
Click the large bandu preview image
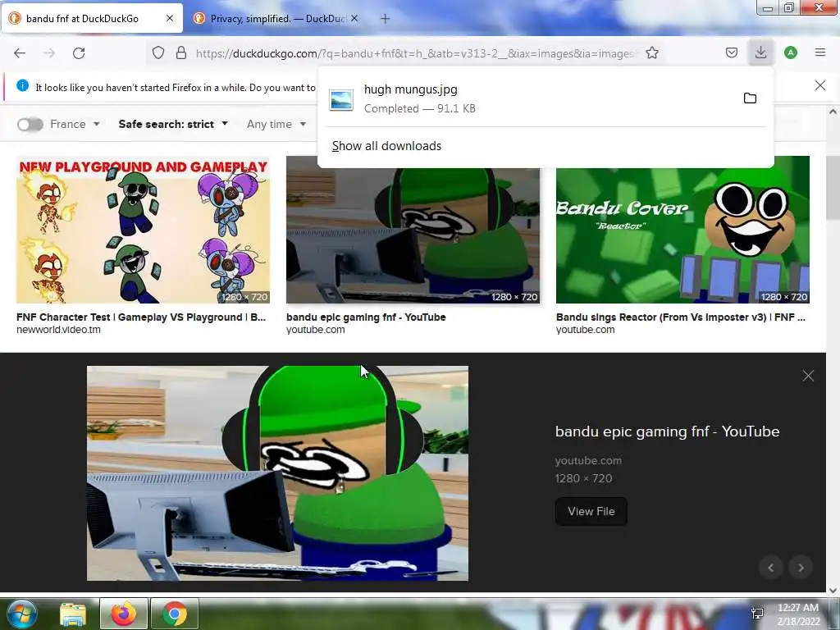point(277,473)
